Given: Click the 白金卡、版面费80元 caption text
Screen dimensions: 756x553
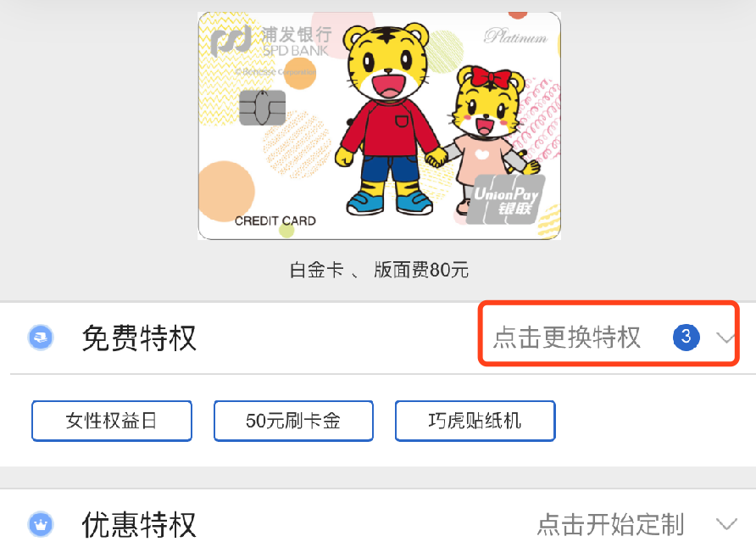Looking at the screenshot, I should tap(379, 270).
